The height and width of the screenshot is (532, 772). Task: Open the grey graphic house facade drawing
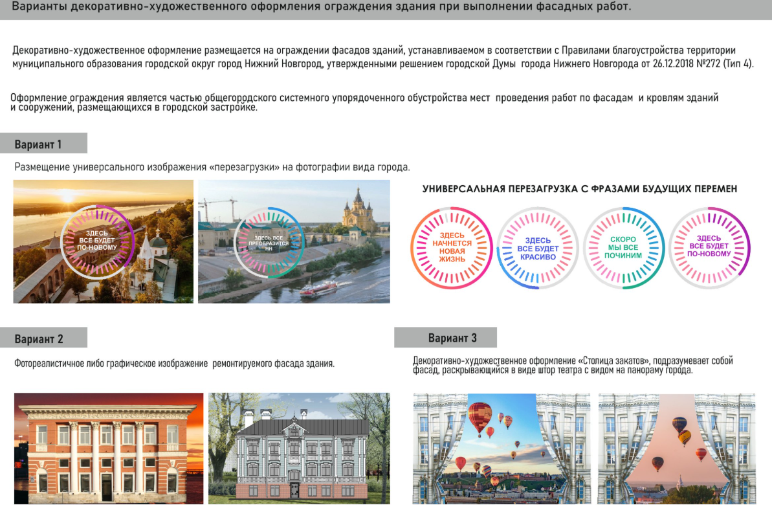[299, 449]
